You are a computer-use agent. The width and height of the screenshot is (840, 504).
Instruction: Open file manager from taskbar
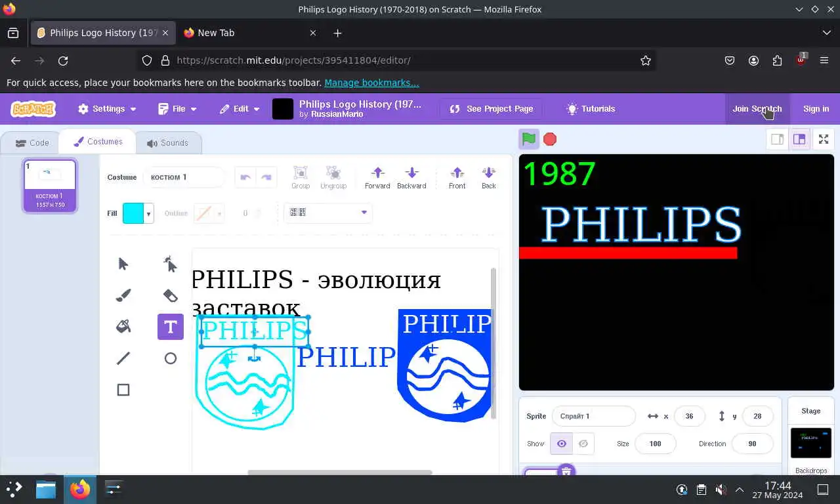pyautogui.click(x=46, y=489)
